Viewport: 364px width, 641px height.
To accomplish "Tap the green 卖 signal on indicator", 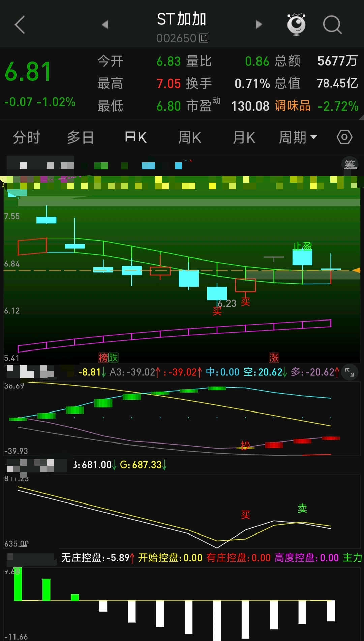I will click(302, 508).
